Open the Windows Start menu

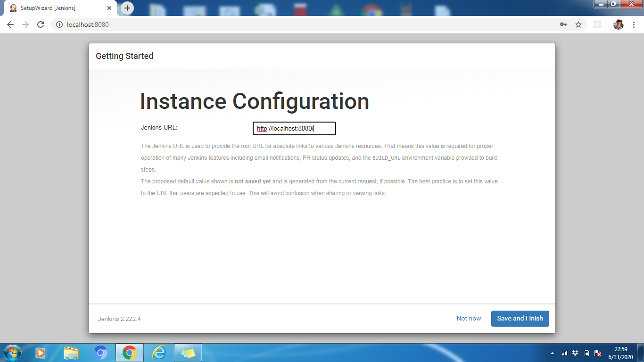12,353
